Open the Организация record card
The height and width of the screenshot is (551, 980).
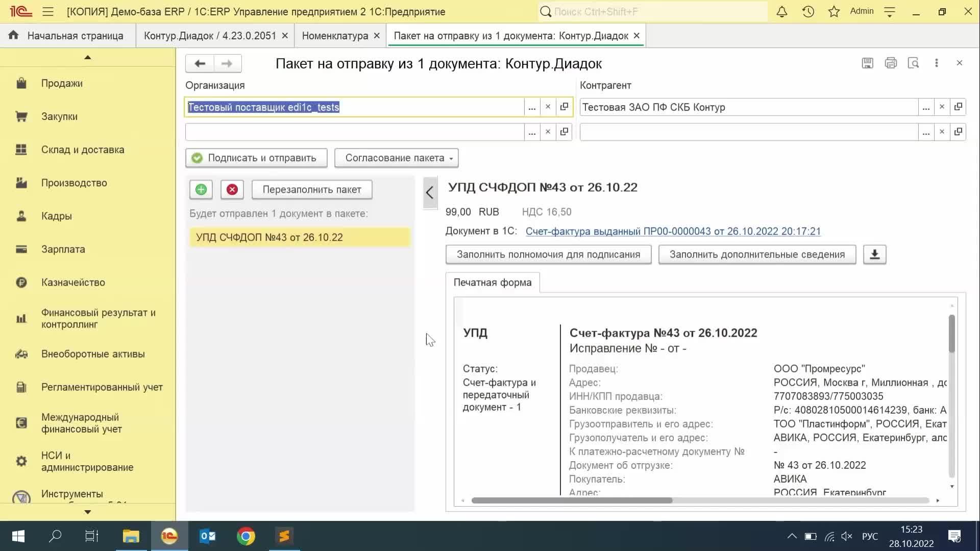tap(564, 107)
